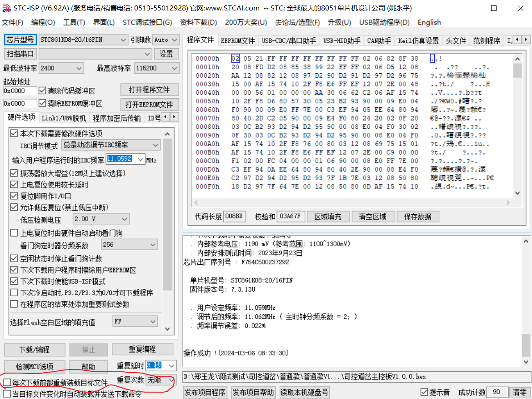Click the 扫描串口 button
Viewport: 532px width, 399px height.
click(x=20, y=54)
